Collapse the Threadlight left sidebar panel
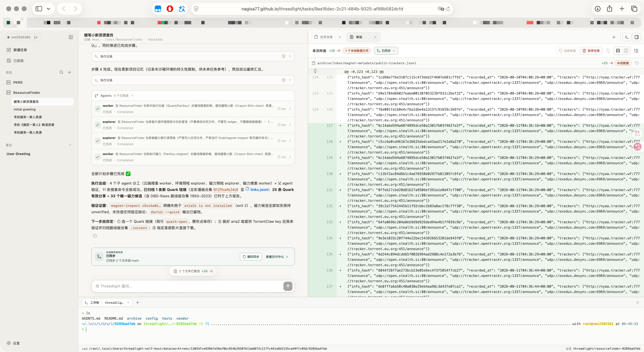This screenshot has height=352, width=644. [x=71, y=37]
